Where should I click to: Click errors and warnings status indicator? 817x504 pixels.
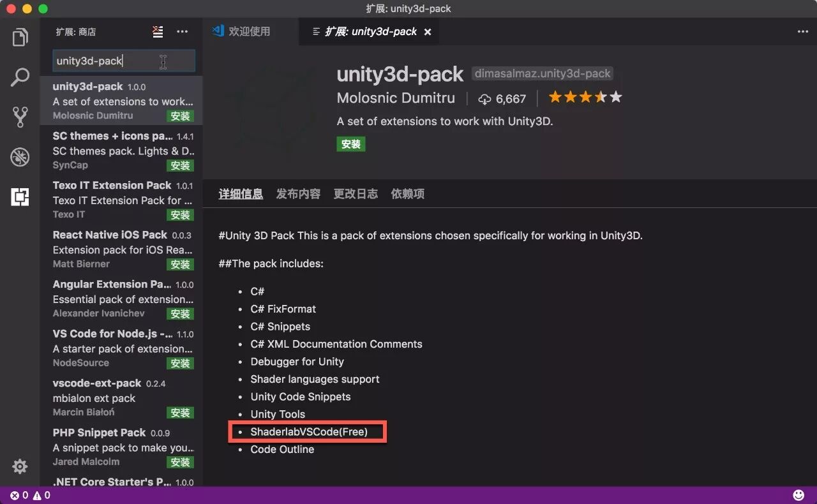coord(30,495)
